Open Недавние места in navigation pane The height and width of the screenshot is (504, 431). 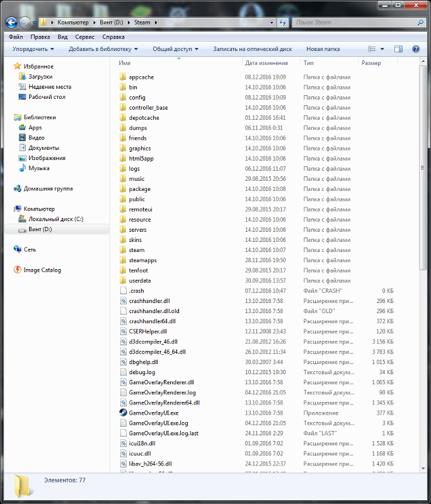[x=50, y=87]
